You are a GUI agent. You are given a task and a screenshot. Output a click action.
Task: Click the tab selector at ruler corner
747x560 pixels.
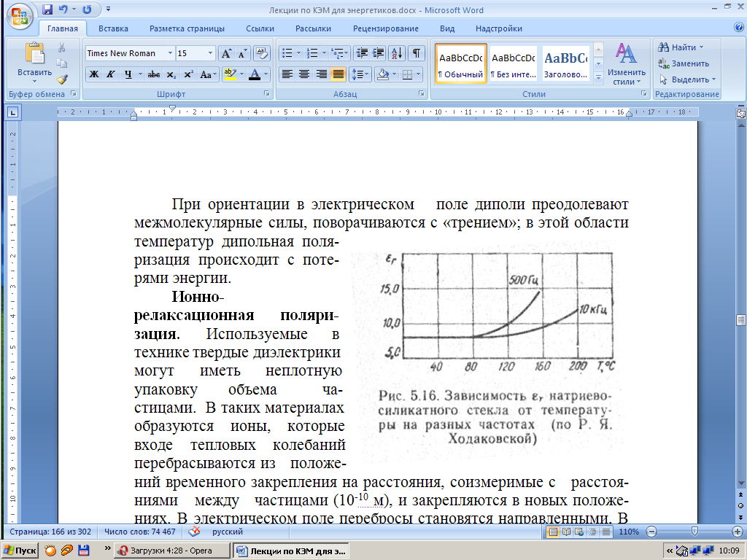pos(12,112)
